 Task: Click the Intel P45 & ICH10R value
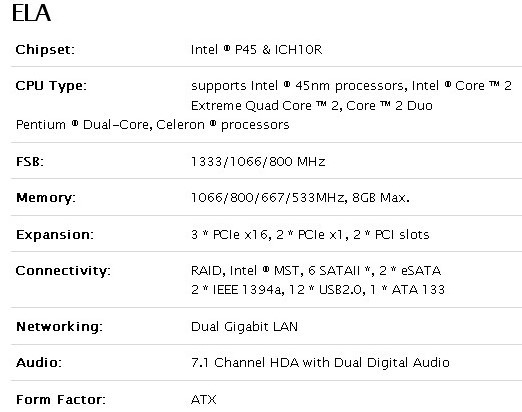click(x=256, y=50)
